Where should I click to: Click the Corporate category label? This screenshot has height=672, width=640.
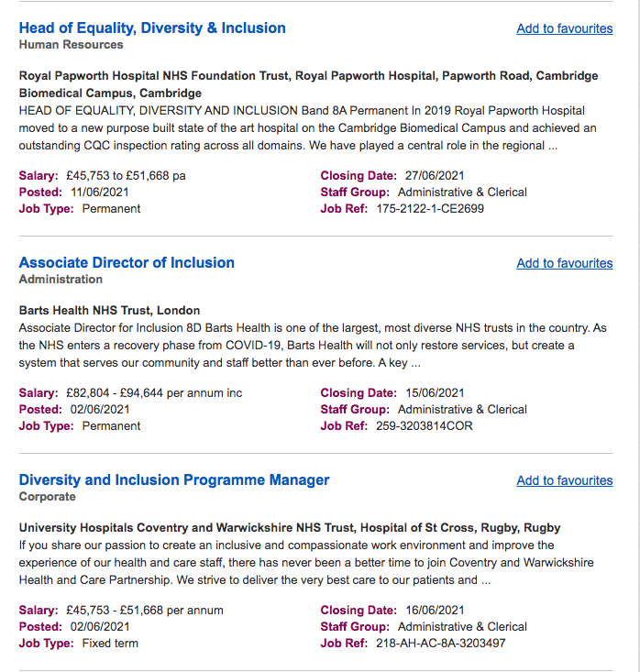pos(48,496)
